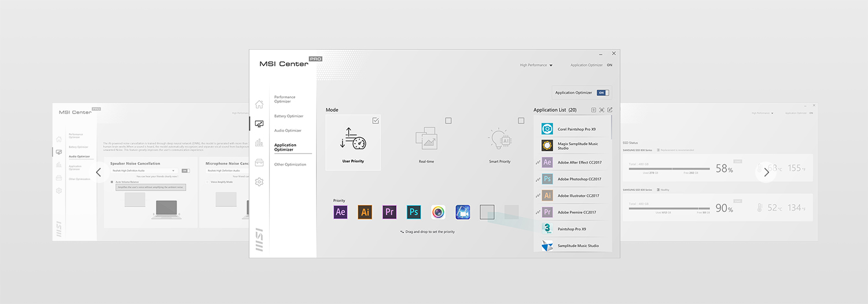The height and width of the screenshot is (304, 868).
Task: Click the edit pencil icon beside Application List
Action: point(610,110)
